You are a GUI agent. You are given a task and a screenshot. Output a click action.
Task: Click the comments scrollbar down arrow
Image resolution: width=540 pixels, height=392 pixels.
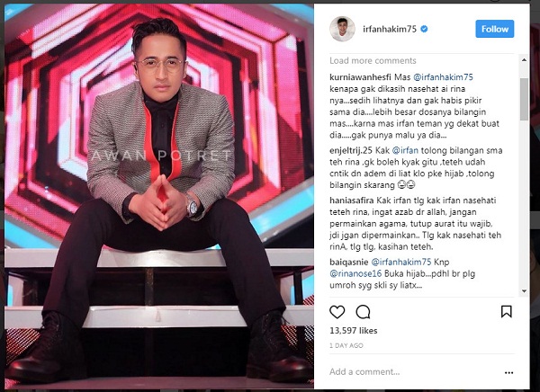click(x=524, y=291)
